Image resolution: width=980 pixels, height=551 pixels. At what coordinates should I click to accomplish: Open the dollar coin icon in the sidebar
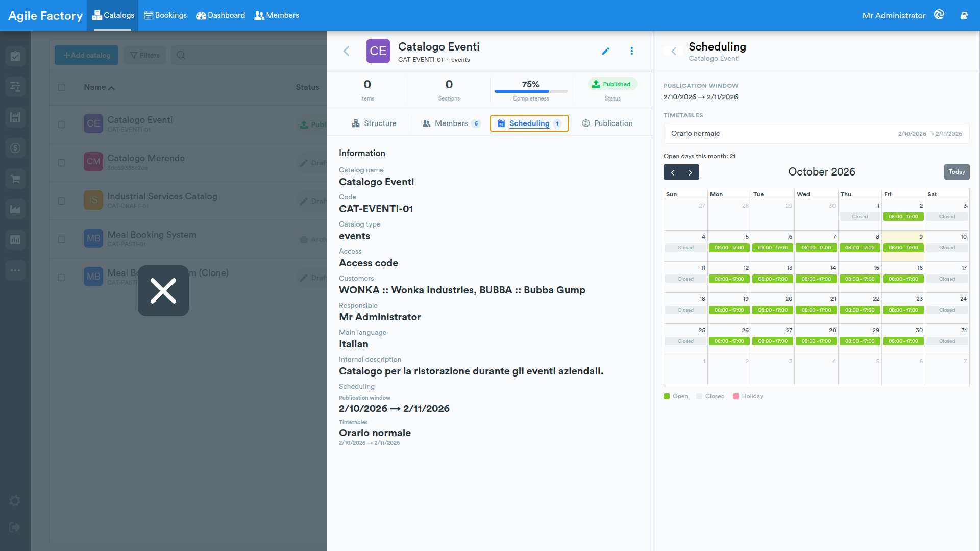15,148
